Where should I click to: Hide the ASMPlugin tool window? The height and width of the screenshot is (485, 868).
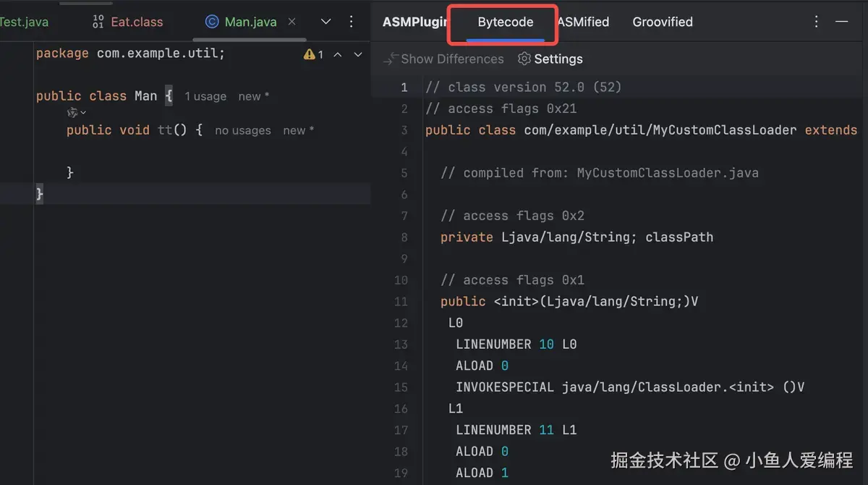[842, 22]
